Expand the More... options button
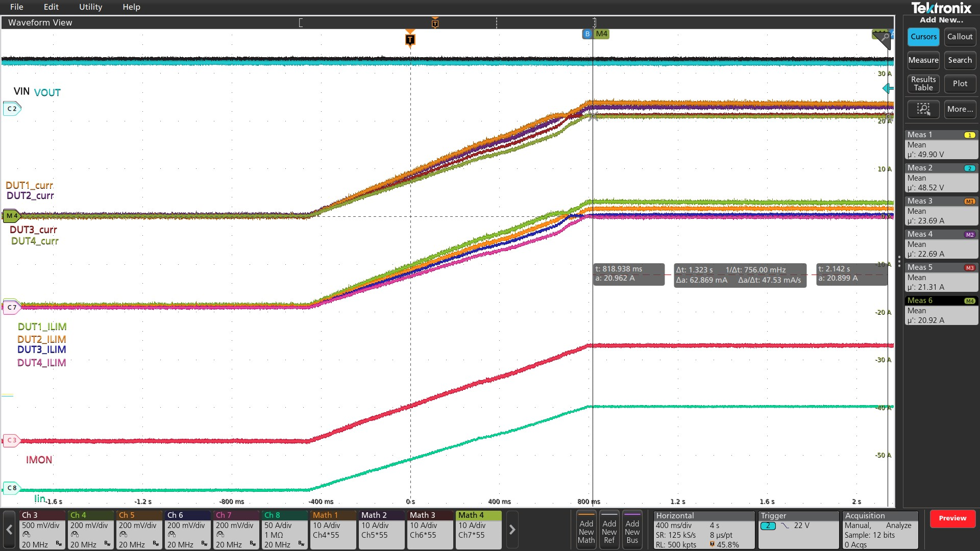Image resolution: width=980 pixels, height=551 pixels. coord(960,109)
